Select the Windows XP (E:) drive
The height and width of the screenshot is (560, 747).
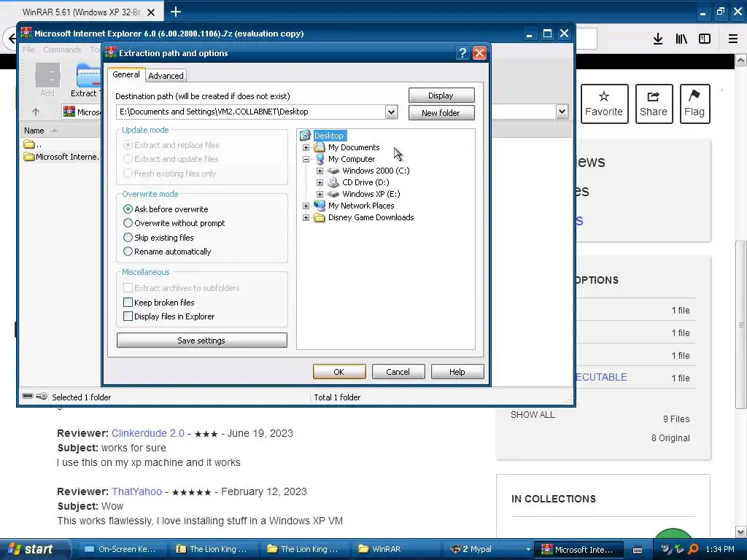pyautogui.click(x=371, y=194)
